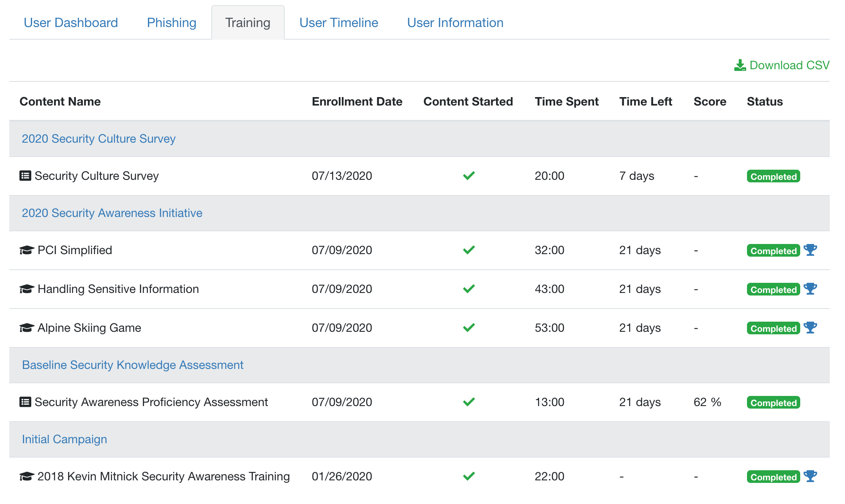Image resolution: width=845 pixels, height=504 pixels.
Task: Click content-started checkmark for Proficiency Assessment row
Action: 469,402
